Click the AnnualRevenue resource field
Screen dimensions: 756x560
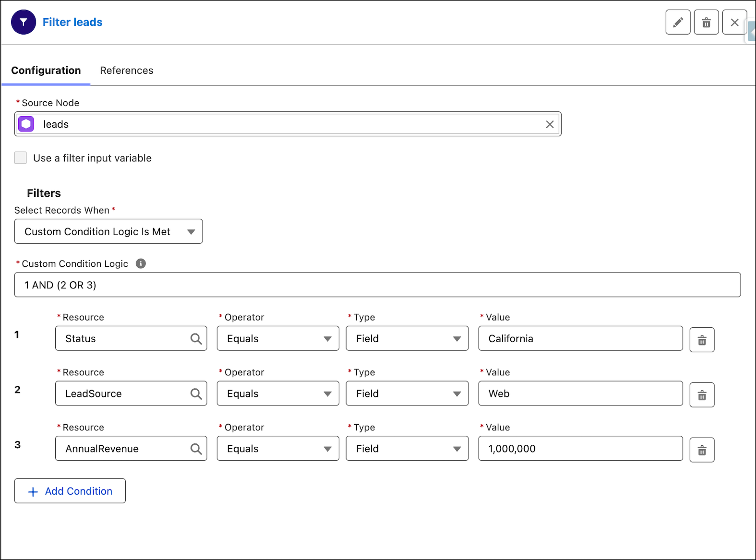pos(131,448)
